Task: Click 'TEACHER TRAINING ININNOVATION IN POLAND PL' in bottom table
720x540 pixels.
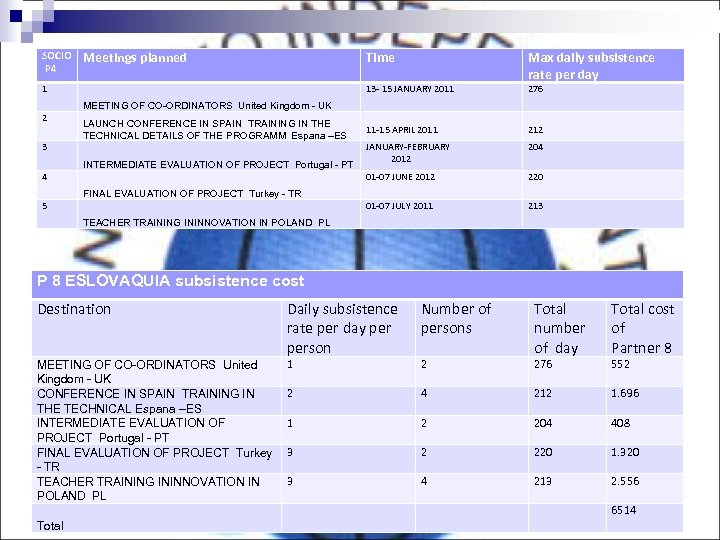Action: 148,488
